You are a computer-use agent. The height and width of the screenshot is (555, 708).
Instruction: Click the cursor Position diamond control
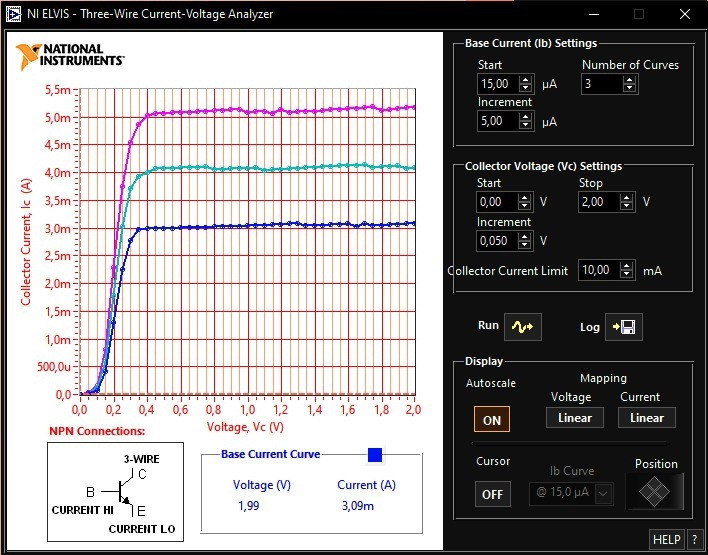click(x=654, y=491)
